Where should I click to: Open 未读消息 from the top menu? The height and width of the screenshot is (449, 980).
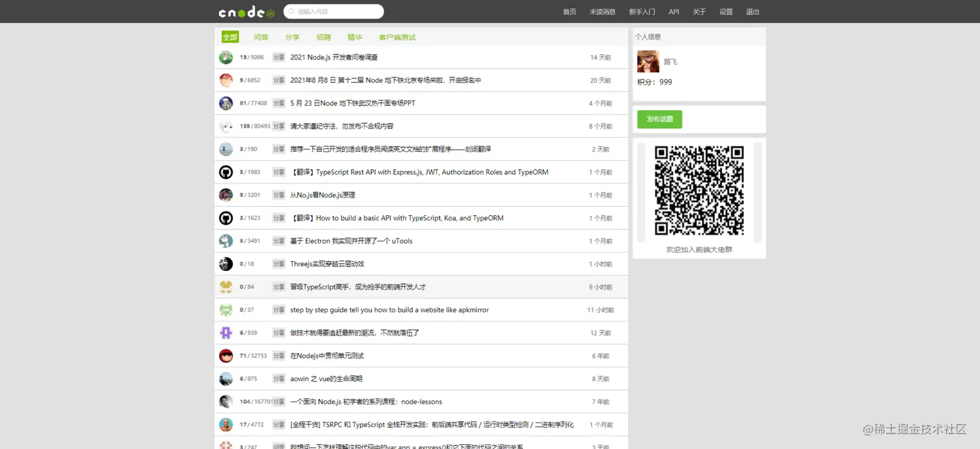pyautogui.click(x=602, y=12)
